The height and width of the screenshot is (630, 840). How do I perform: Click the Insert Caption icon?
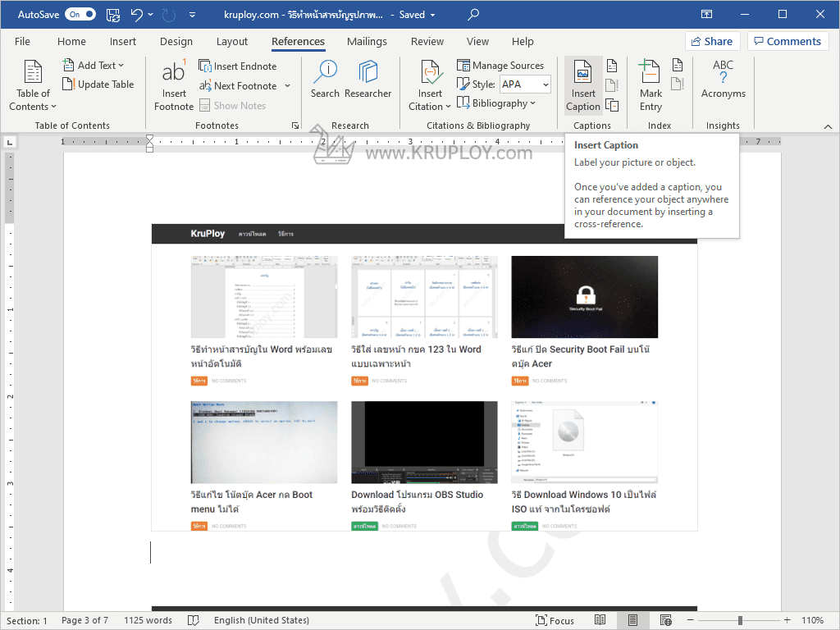583,85
